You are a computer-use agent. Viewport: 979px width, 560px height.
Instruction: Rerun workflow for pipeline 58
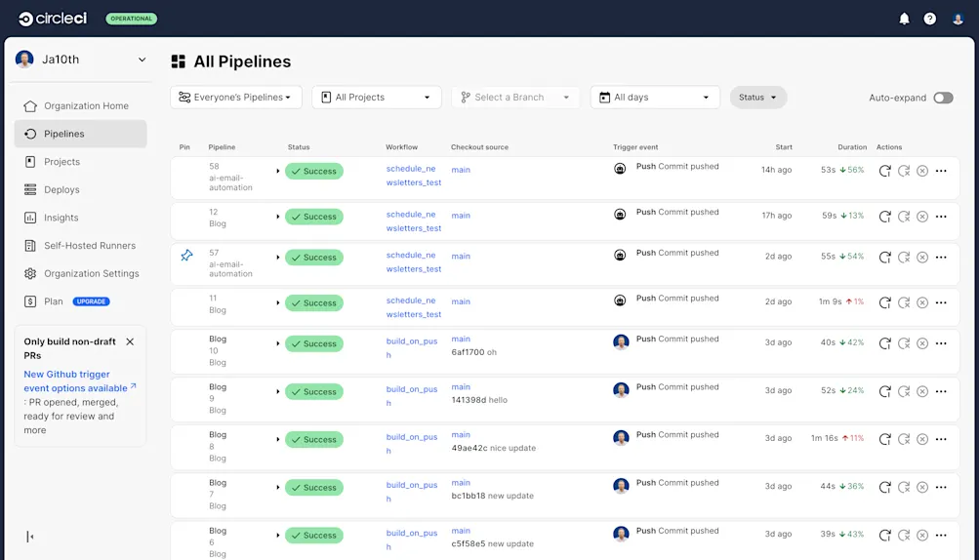(884, 171)
